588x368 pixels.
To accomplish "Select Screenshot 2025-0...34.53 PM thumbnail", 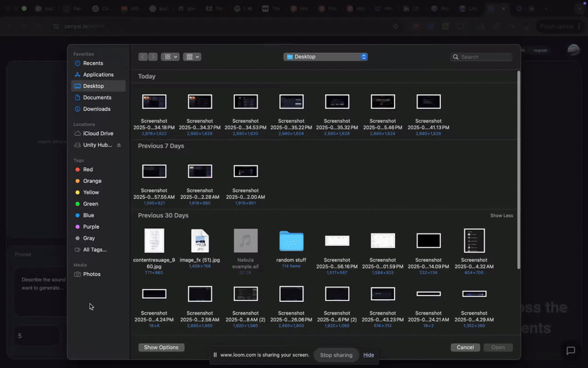I will tap(246, 101).
